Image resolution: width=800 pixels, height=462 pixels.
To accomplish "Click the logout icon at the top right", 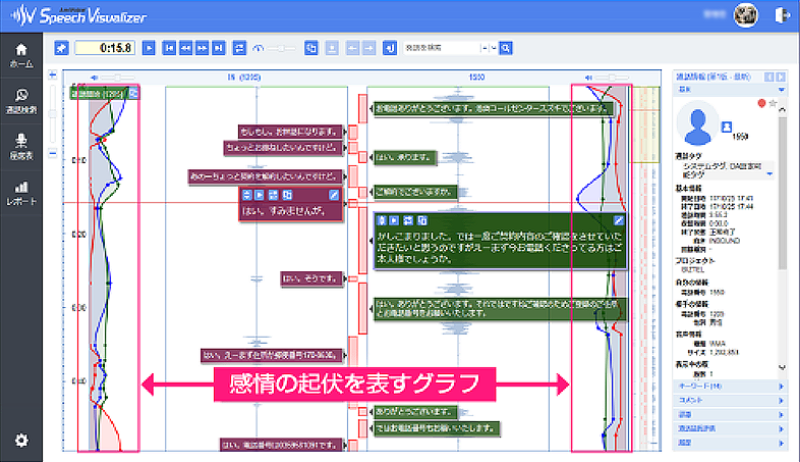I will coord(780,15).
